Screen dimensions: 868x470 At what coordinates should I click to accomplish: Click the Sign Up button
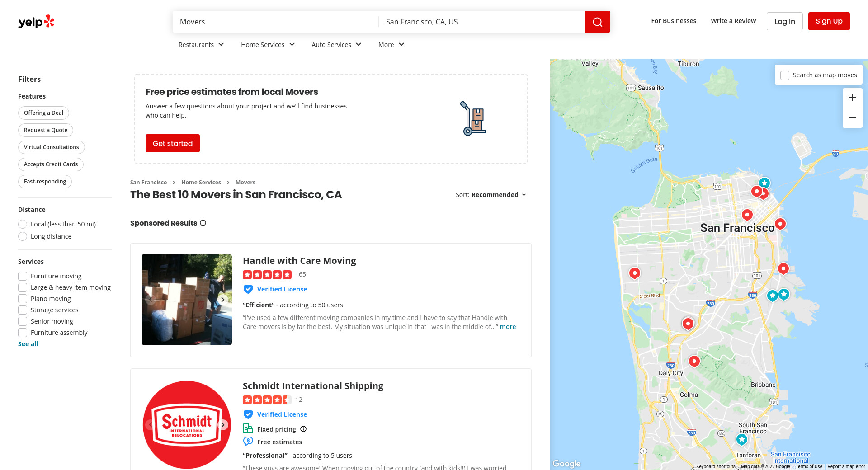(x=829, y=21)
